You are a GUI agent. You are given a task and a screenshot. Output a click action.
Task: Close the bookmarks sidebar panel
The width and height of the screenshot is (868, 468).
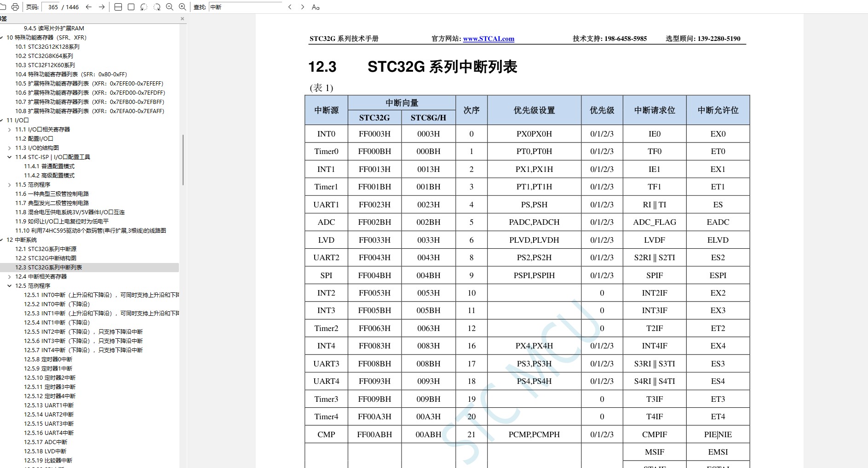(x=182, y=19)
